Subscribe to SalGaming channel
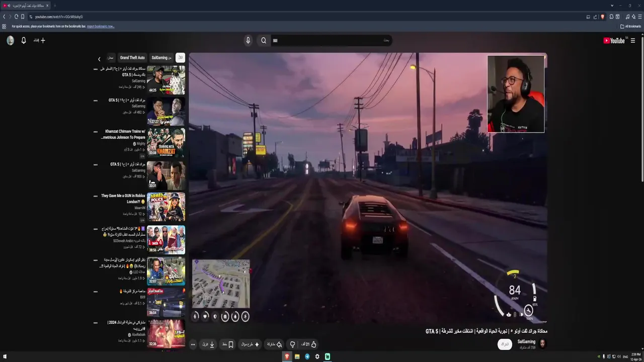 (505, 344)
